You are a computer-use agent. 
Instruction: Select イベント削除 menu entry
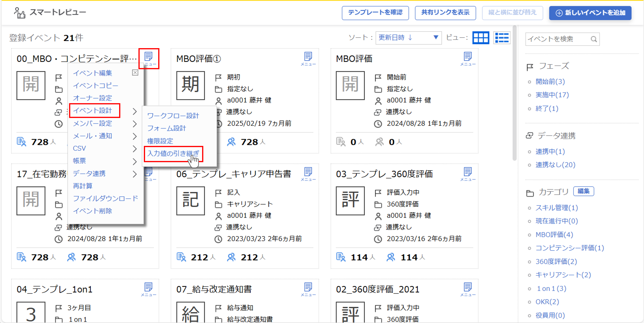pyautogui.click(x=92, y=211)
